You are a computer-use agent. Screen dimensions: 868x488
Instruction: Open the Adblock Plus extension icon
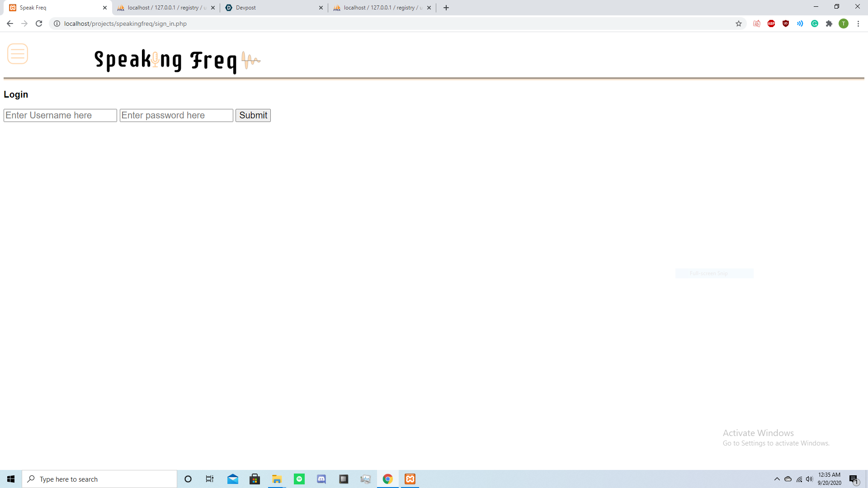[771, 23]
